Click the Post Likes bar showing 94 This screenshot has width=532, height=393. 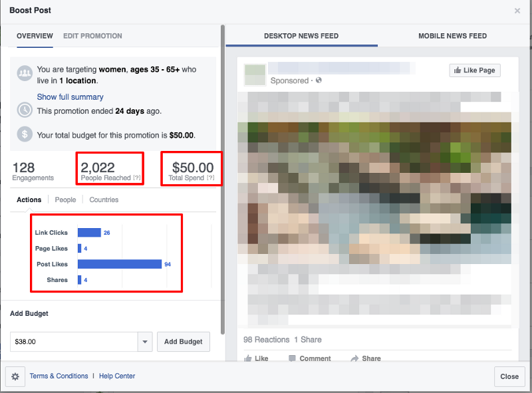pyautogui.click(x=120, y=264)
